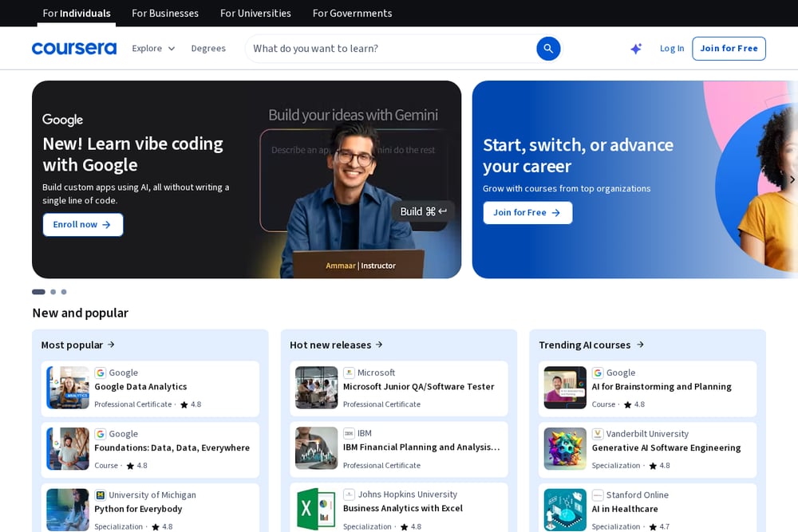Click the Google logo on Google Data Analytics card
The image size is (798, 532).
click(101, 372)
